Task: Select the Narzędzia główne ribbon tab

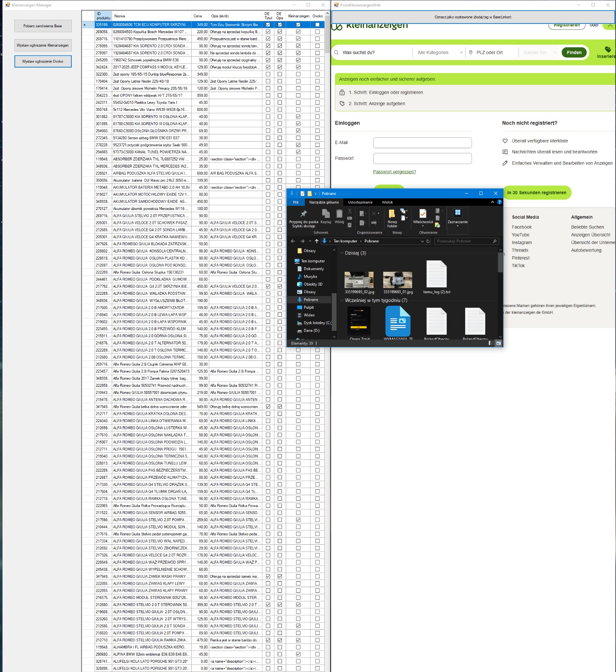Action: click(x=324, y=202)
